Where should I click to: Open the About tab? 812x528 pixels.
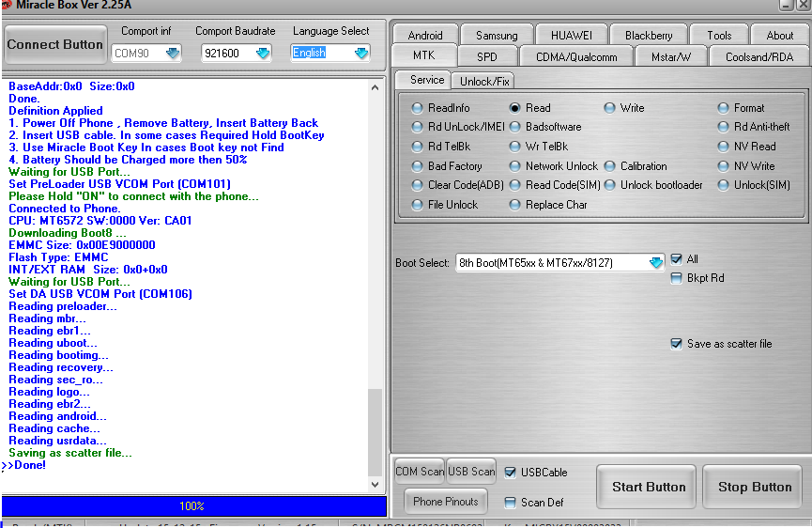[779, 36]
